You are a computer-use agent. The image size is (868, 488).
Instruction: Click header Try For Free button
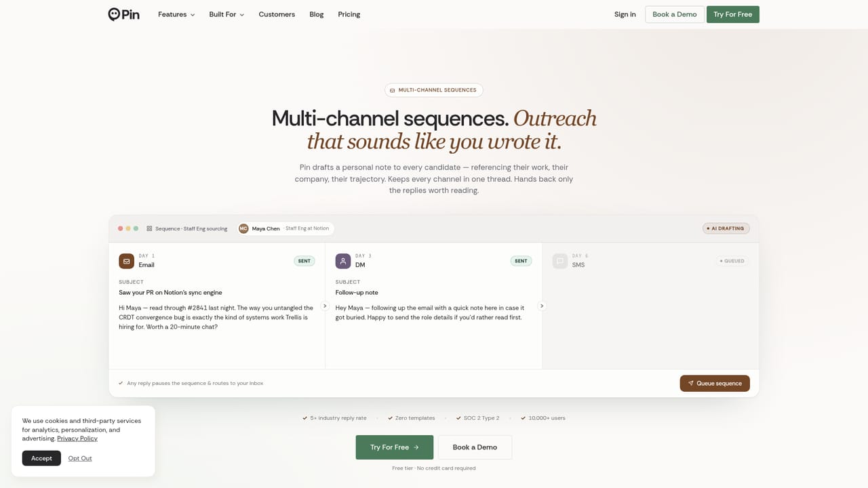click(732, 14)
